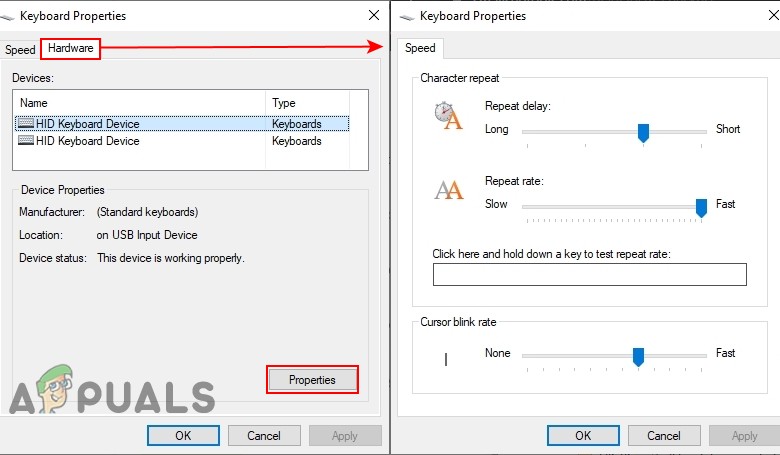
Task: Select second HID Keyboard Device row
Action: 183,141
